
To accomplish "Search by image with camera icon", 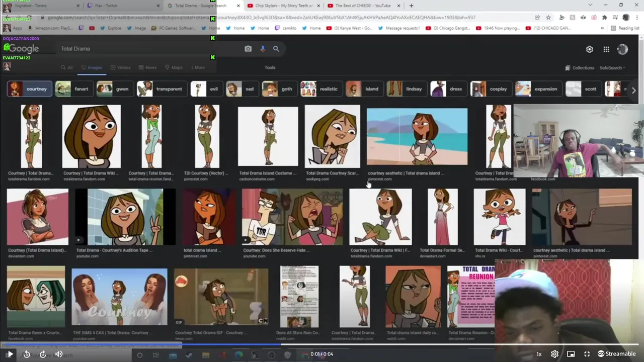I will click(x=248, y=49).
